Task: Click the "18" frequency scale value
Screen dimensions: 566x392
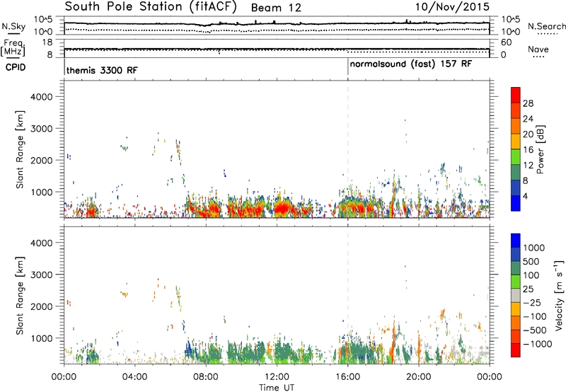Action: tap(47, 42)
